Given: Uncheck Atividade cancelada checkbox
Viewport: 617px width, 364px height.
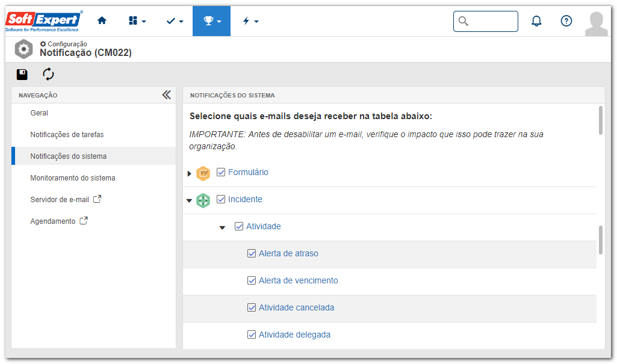Looking at the screenshot, I should (x=252, y=307).
